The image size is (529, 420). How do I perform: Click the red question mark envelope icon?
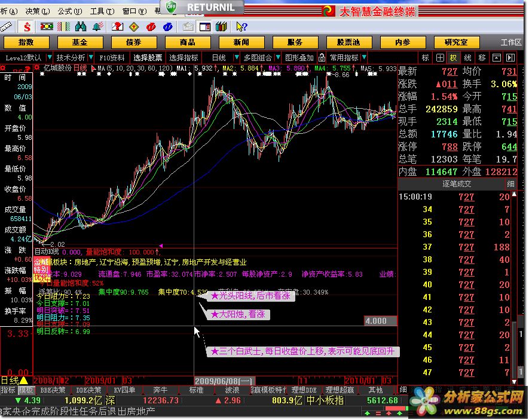coord(117,26)
